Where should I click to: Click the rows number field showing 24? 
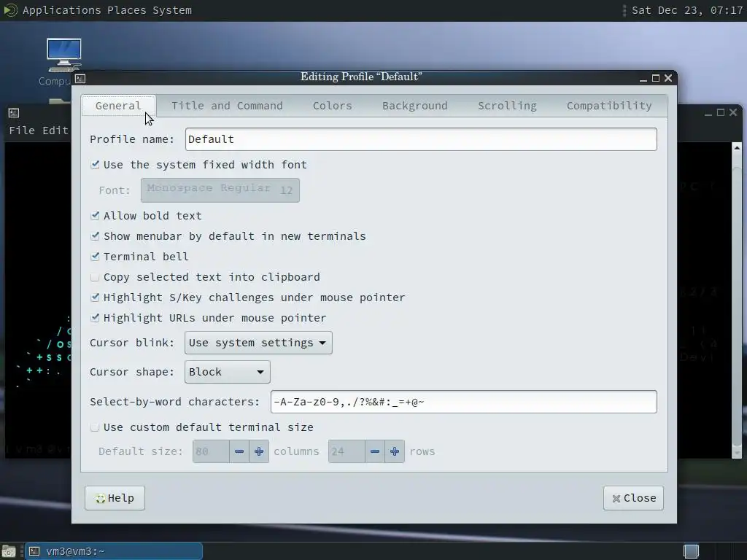coord(347,451)
